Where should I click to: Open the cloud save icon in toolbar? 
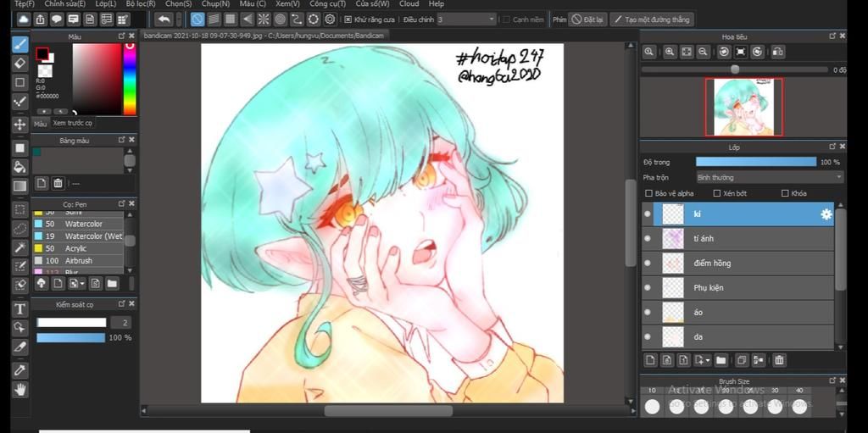pos(23,19)
